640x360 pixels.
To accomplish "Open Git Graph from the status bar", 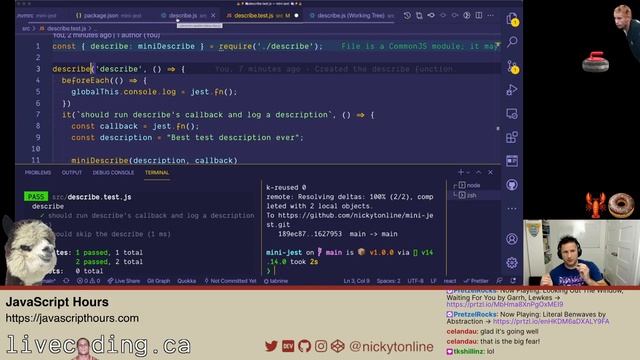I will [158, 281].
